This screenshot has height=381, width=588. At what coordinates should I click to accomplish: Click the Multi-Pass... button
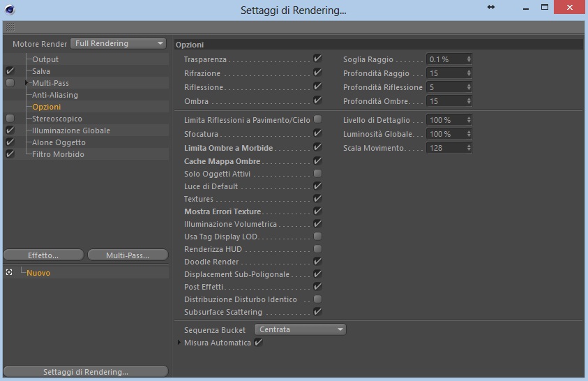pos(128,255)
